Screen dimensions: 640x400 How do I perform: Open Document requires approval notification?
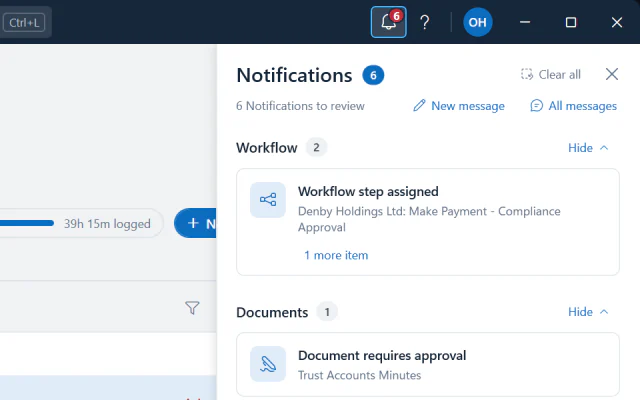point(428,364)
